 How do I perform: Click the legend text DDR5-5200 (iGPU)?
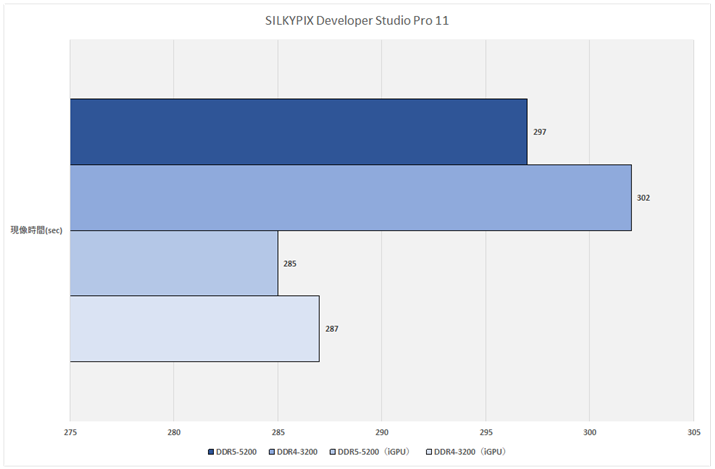coord(373,452)
